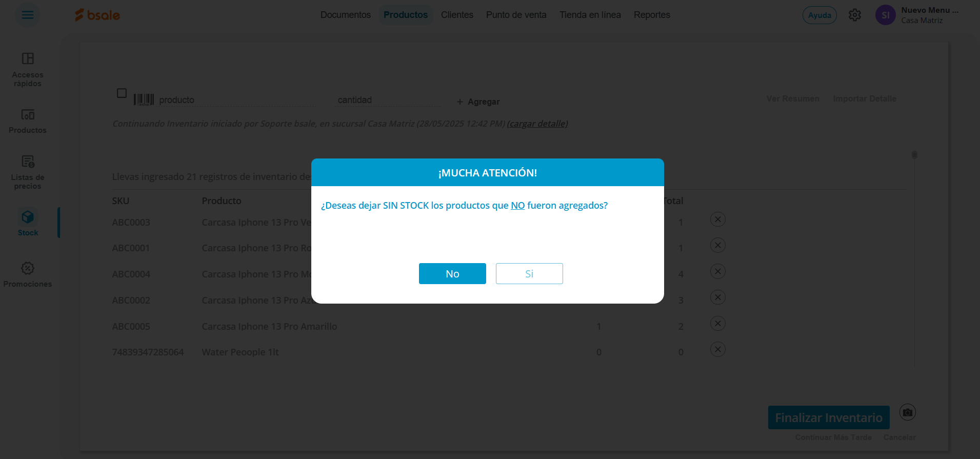The height and width of the screenshot is (459, 980).
Task: Click the bsale logo
Action: (97, 15)
